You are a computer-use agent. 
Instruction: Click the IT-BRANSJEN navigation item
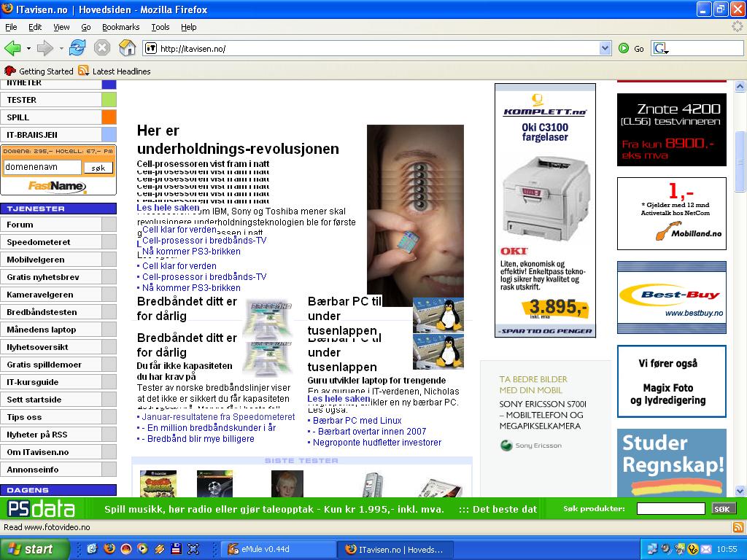58,135
